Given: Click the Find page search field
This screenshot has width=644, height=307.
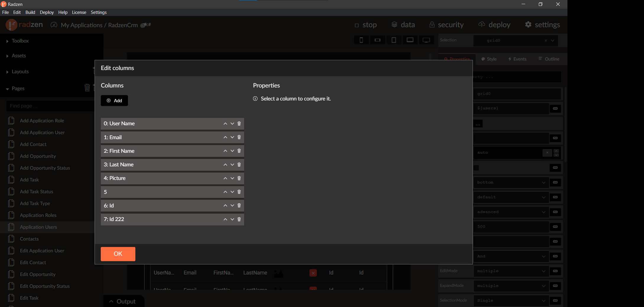Looking at the screenshot, I should [50, 106].
